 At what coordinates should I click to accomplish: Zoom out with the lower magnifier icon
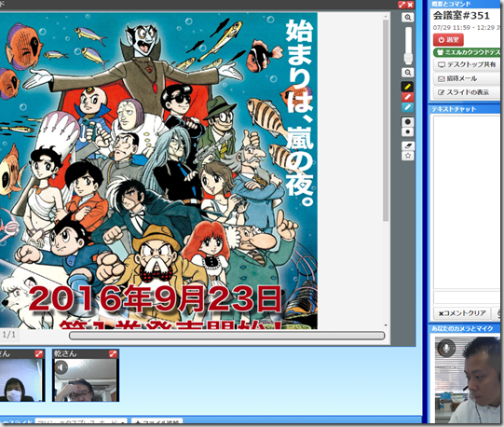[x=407, y=73]
